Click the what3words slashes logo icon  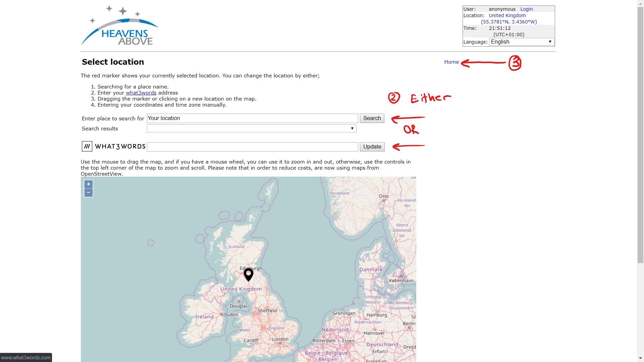click(x=87, y=146)
